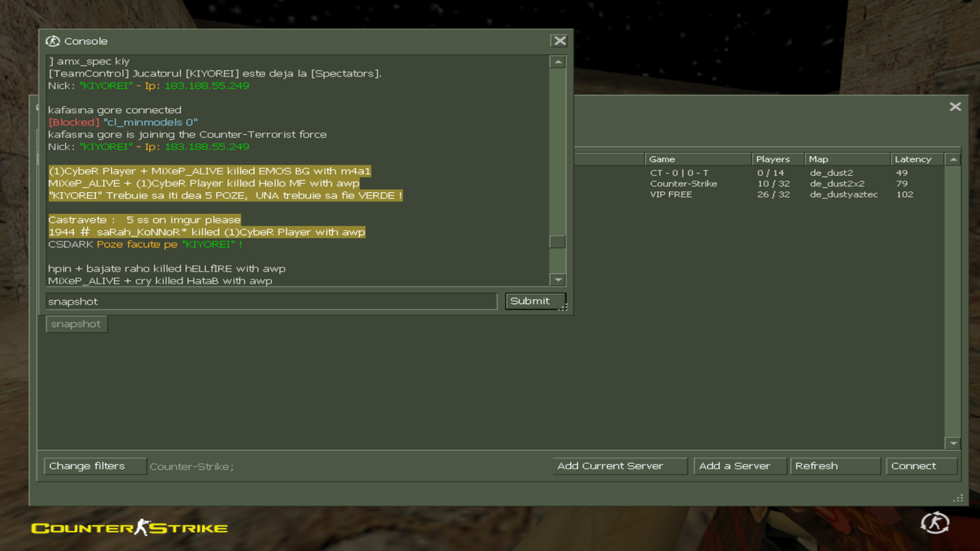Click 'MiXeP_ALIVE + cry killed HataB' line
The height and width of the screenshot is (551, 980).
pyautogui.click(x=160, y=281)
